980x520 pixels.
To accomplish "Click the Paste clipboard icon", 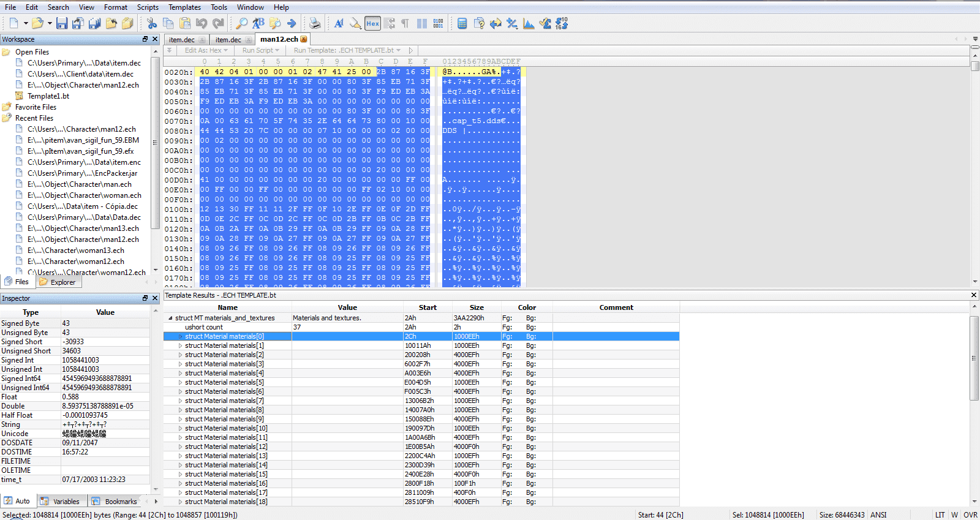I will (x=185, y=23).
